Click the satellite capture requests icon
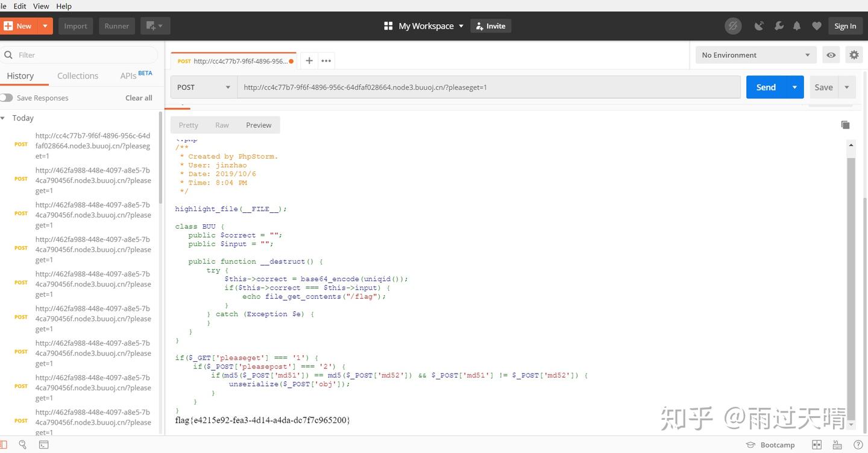Viewport: 868px width, 453px height. [759, 26]
